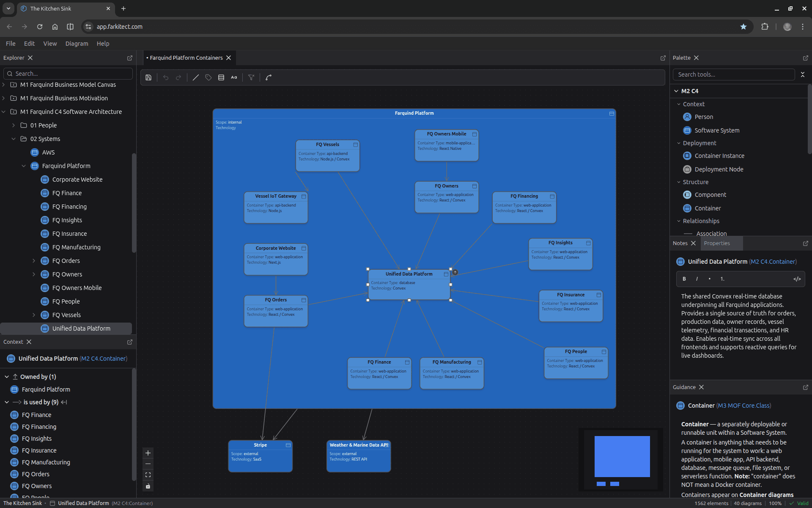Screen dimensions: 812x508
Task: Close the Guidance panel
Action: coord(701,387)
